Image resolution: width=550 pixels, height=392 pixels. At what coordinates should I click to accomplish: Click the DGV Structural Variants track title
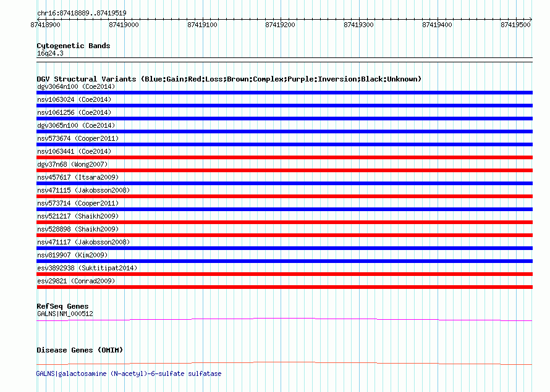pos(229,79)
